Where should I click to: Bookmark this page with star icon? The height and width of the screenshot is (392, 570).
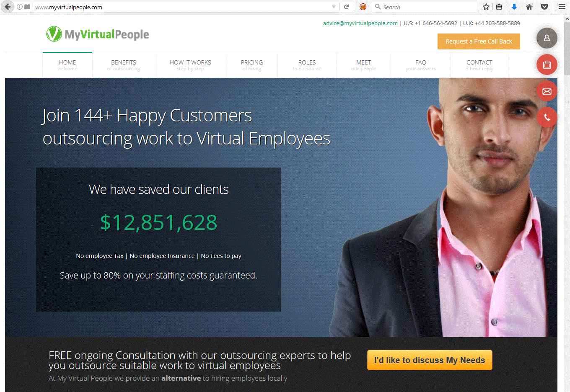(486, 7)
